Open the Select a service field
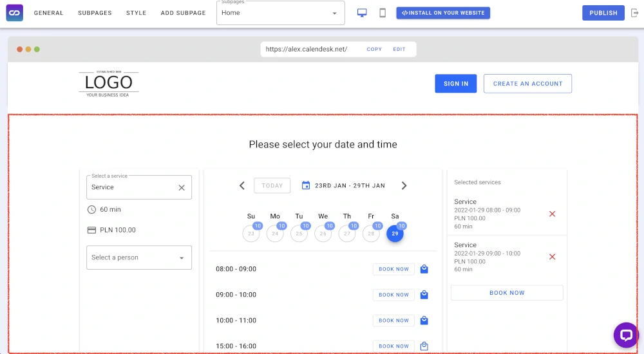This screenshot has width=644, height=354. [139, 187]
